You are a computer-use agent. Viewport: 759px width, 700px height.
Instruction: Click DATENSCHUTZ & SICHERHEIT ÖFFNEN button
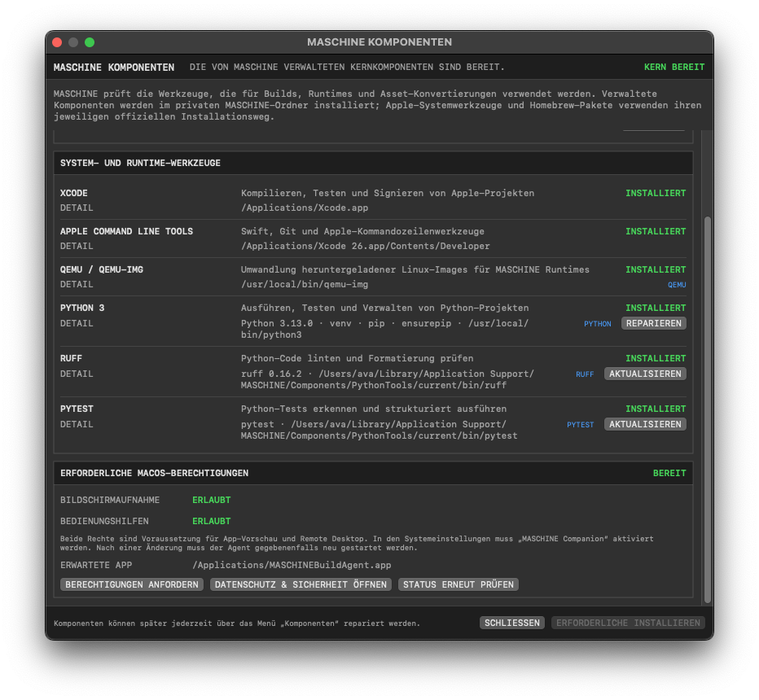point(301,584)
